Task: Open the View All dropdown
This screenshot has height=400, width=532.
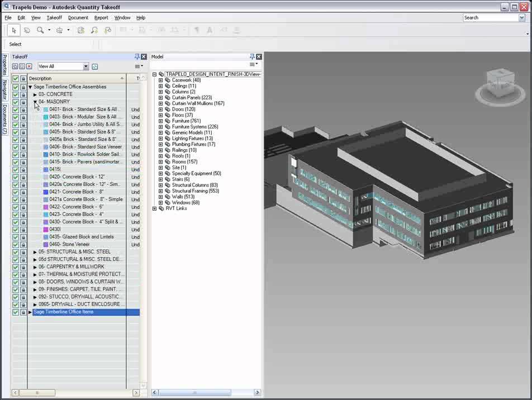Action: (86, 66)
